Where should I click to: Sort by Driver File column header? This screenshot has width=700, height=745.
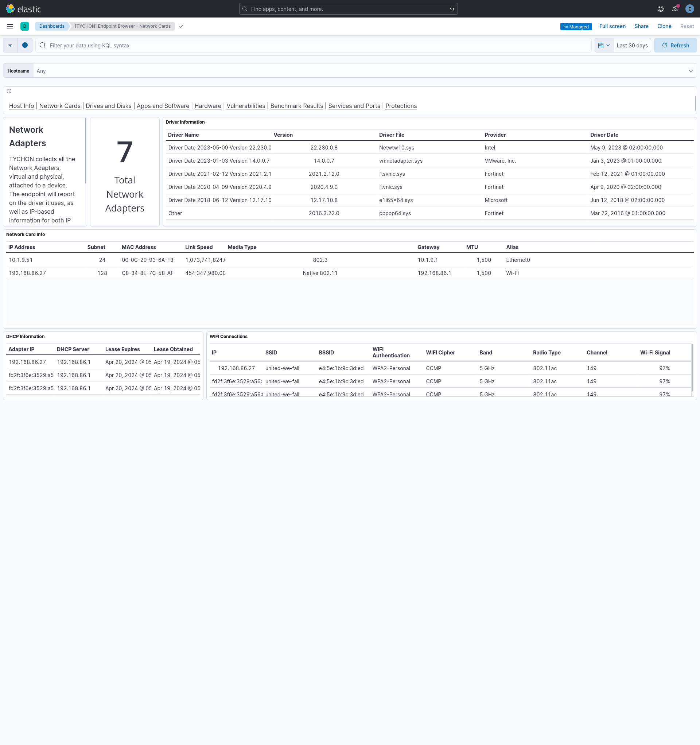pos(392,135)
